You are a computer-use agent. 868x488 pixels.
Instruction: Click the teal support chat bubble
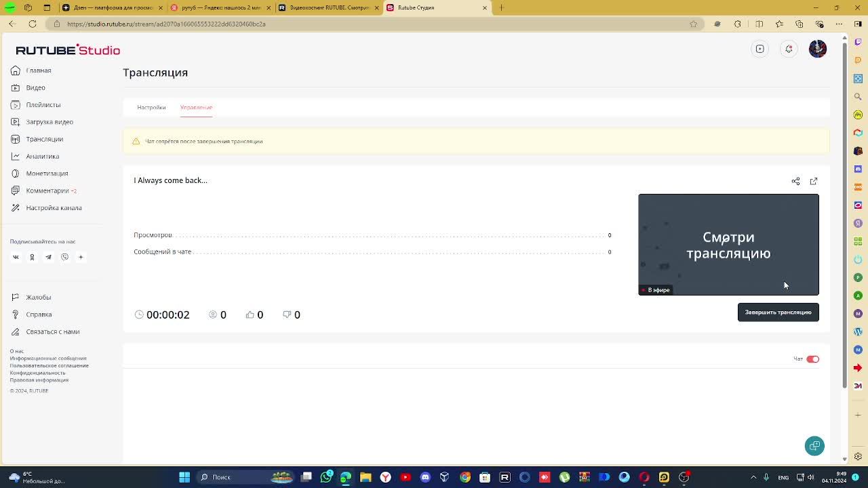(814, 445)
